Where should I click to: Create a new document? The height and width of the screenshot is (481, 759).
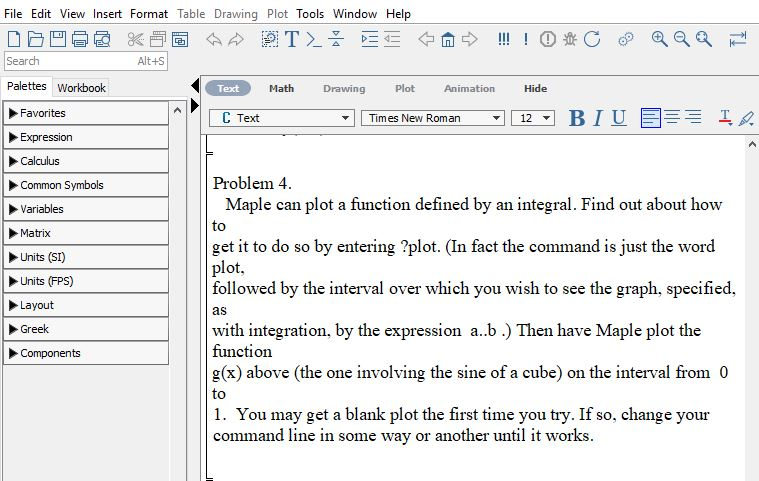pos(14,39)
